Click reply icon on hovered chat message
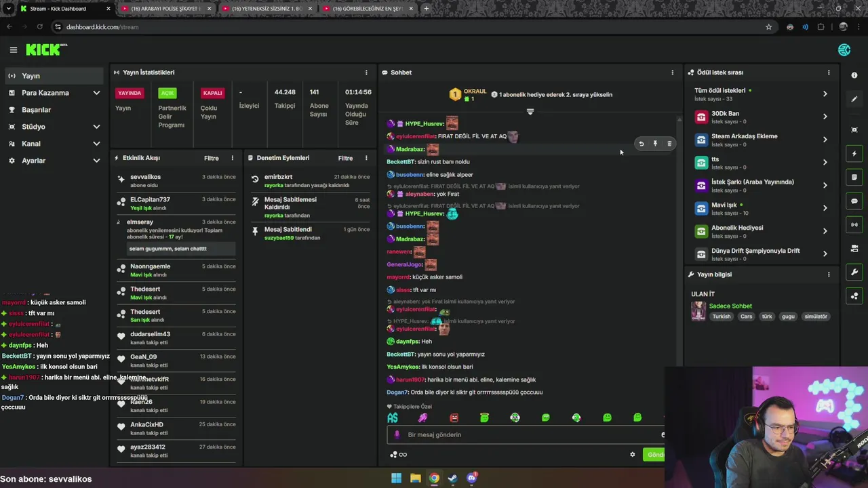868x488 pixels. [x=641, y=144]
